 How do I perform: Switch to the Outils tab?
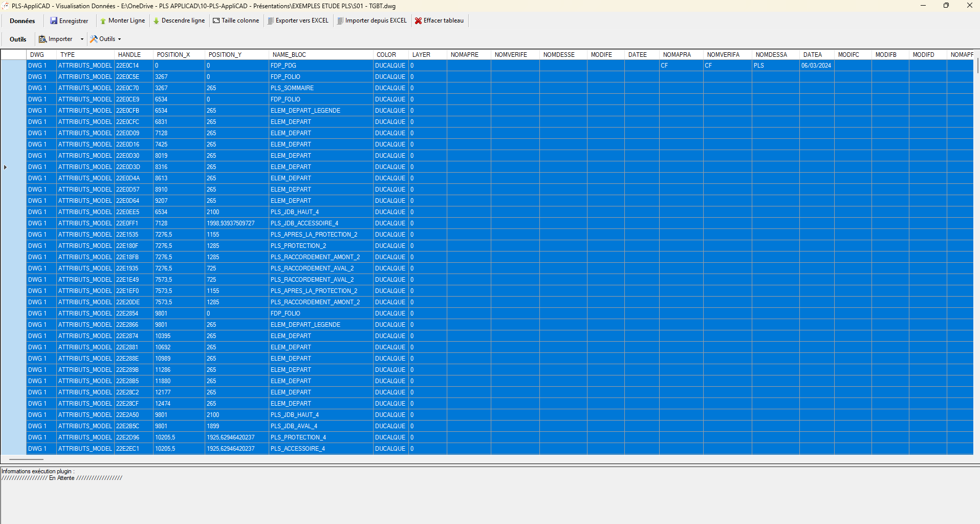(17, 39)
